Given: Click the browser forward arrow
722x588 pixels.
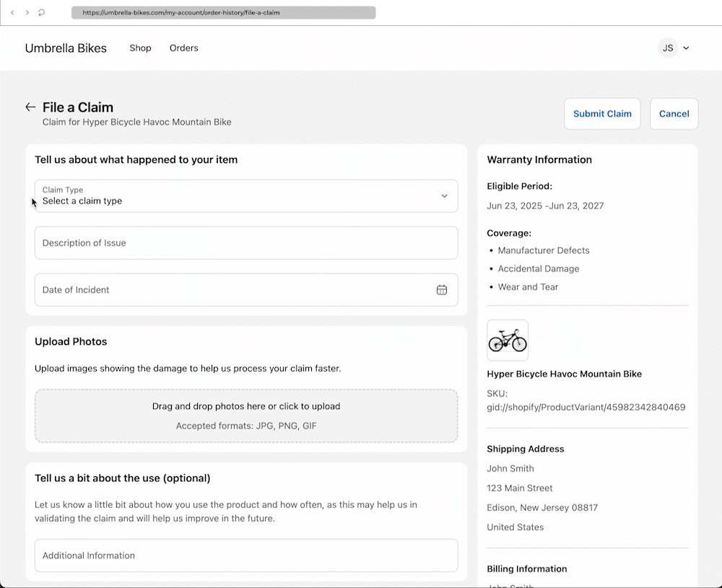Looking at the screenshot, I should (27, 12).
